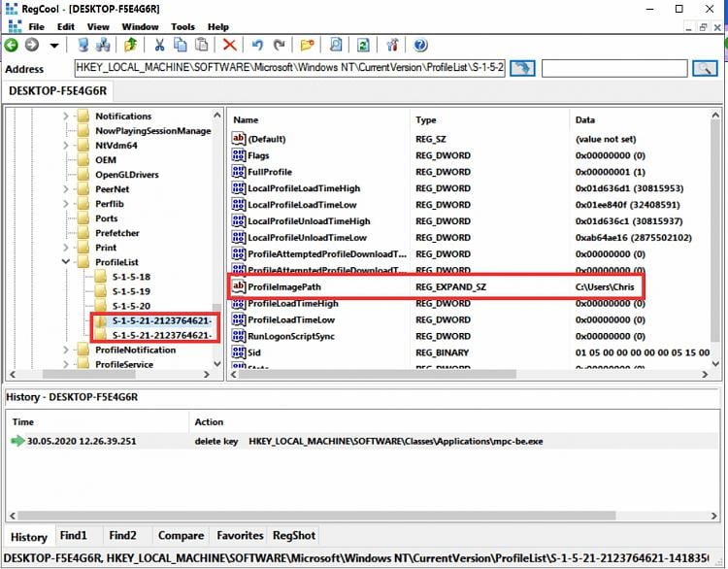Open help with the blue question icon
The width and height of the screenshot is (728, 569).
pyautogui.click(x=420, y=45)
